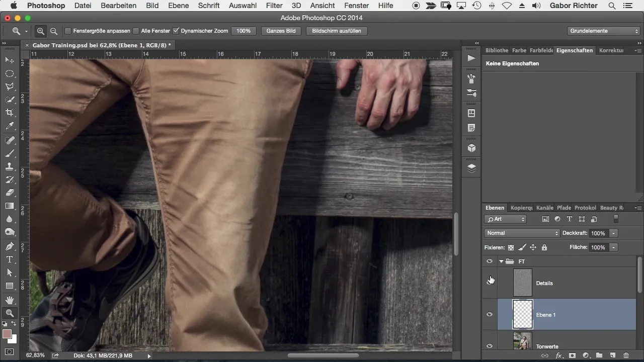This screenshot has height=362, width=644.
Task: Delete the selected layer
Action: 626,355
